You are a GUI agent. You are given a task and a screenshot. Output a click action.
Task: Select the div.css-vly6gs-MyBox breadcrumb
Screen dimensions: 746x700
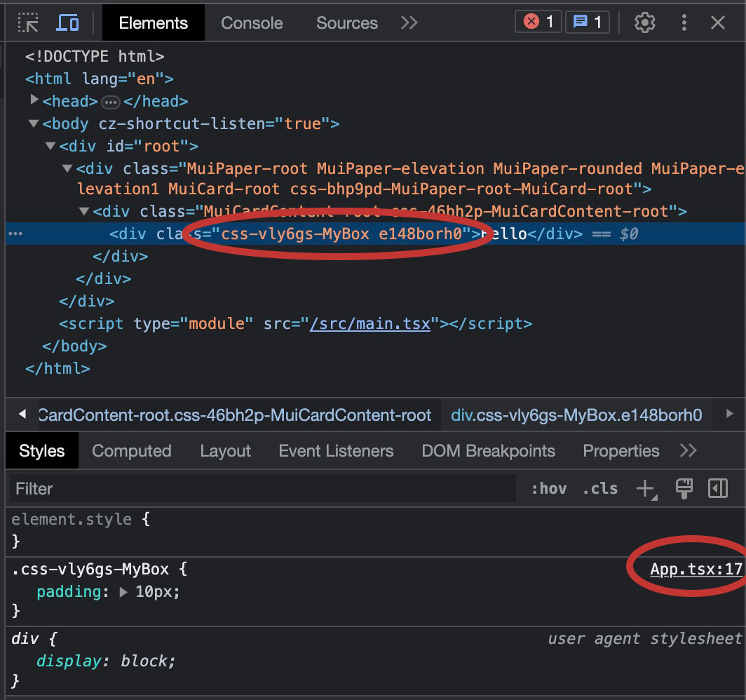[576, 415]
